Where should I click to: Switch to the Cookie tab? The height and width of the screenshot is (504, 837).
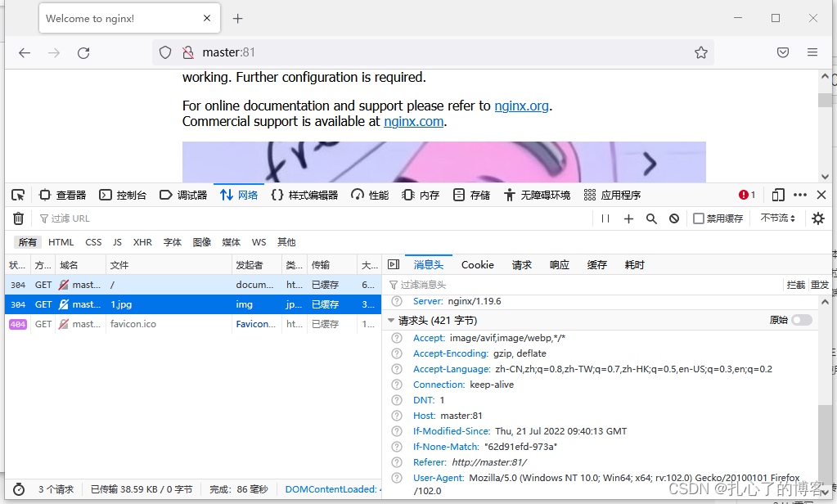pyautogui.click(x=477, y=264)
